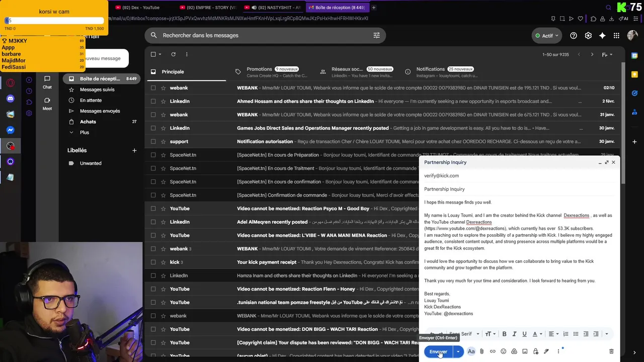
Task: Discard the draft with the trash icon
Action: coord(611,351)
